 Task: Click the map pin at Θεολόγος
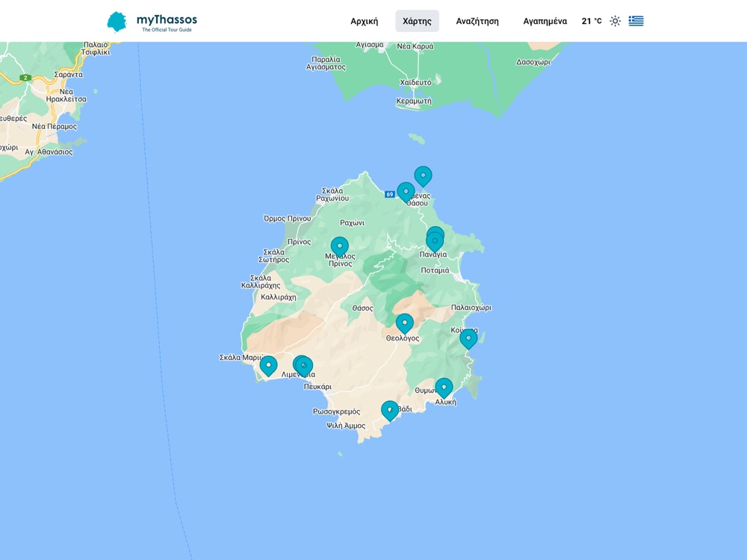[x=404, y=324]
